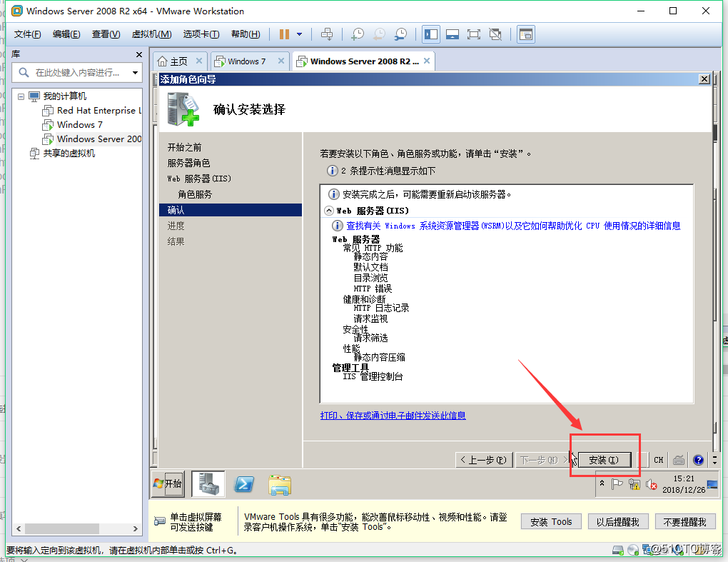Screen dimensions: 728x562
Task: Close the 库 library panel
Action: coord(139,55)
